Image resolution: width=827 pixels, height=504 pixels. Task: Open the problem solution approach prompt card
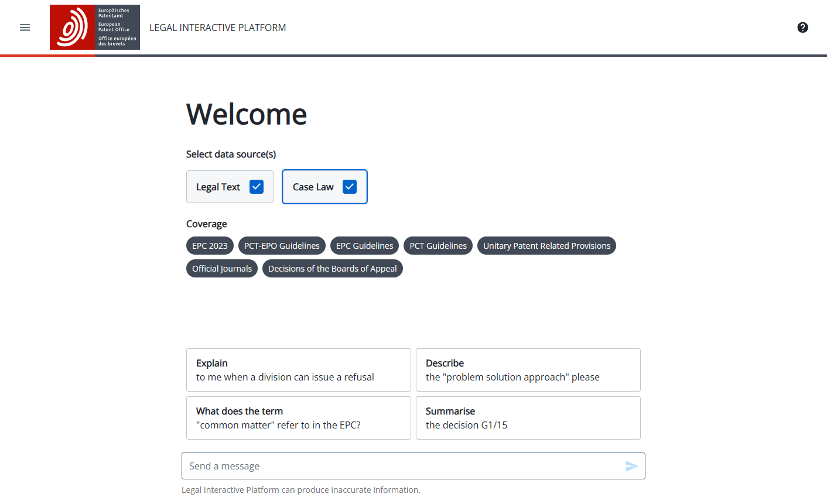click(528, 369)
